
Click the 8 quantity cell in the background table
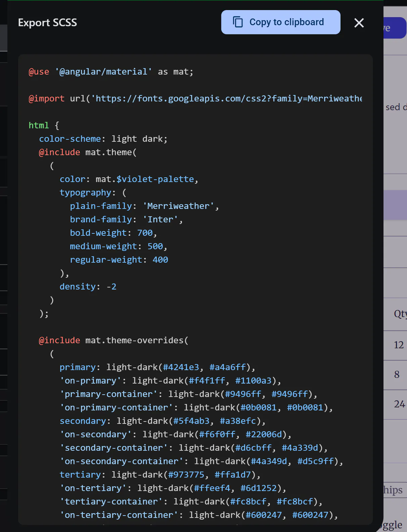click(x=397, y=375)
